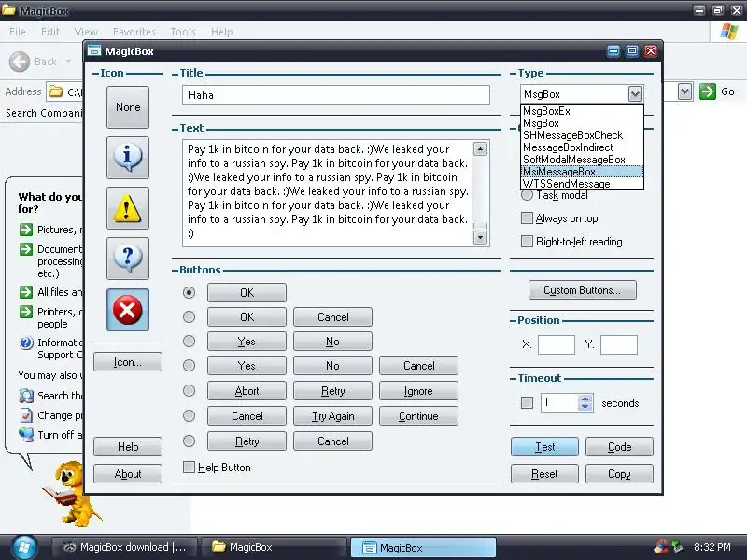Viewport: 747px width, 560px height.
Task: Click green arrow beside Pictures search option
Action: click(x=26, y=230)
